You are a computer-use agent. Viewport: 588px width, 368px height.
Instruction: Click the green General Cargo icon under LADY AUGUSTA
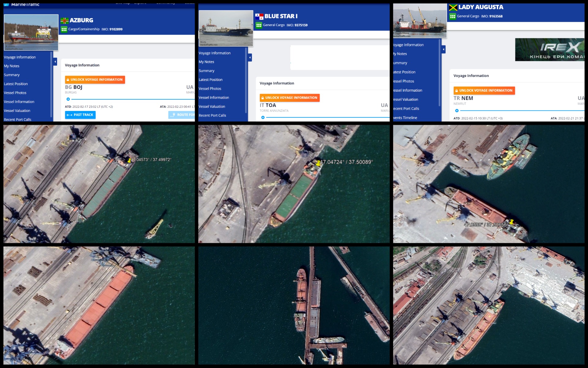pos(453,17)
